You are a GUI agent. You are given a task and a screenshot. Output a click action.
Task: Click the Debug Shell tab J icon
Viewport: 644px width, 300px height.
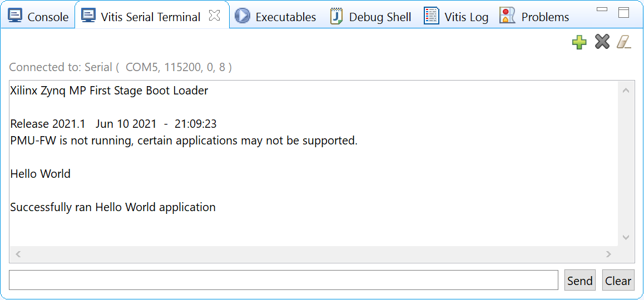336,16
